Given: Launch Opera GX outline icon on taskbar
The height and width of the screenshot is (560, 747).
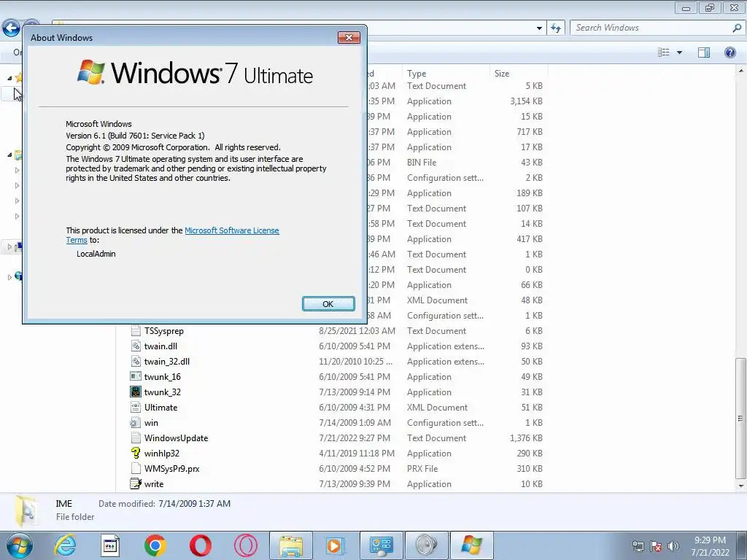Looking at the screenshot, I should click(245, 545).
